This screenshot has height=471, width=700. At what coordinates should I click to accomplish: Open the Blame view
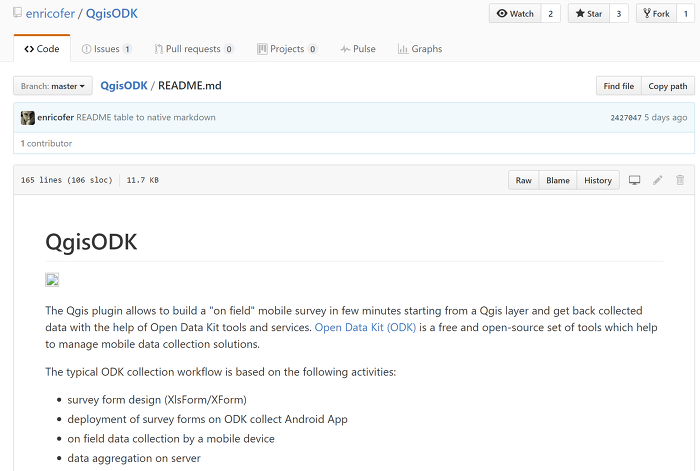558,180
